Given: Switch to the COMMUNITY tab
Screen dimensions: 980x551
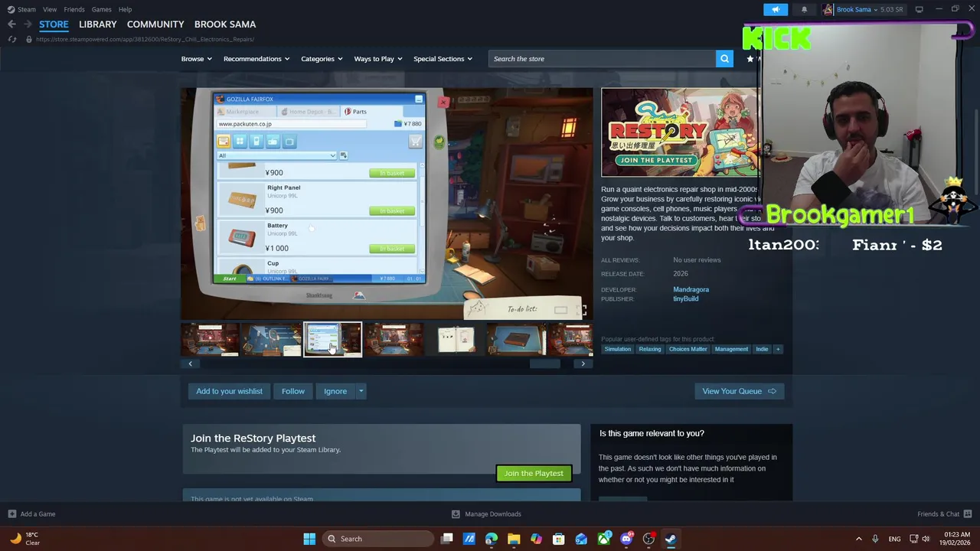Looking at the screenshot, I should 155,24.
